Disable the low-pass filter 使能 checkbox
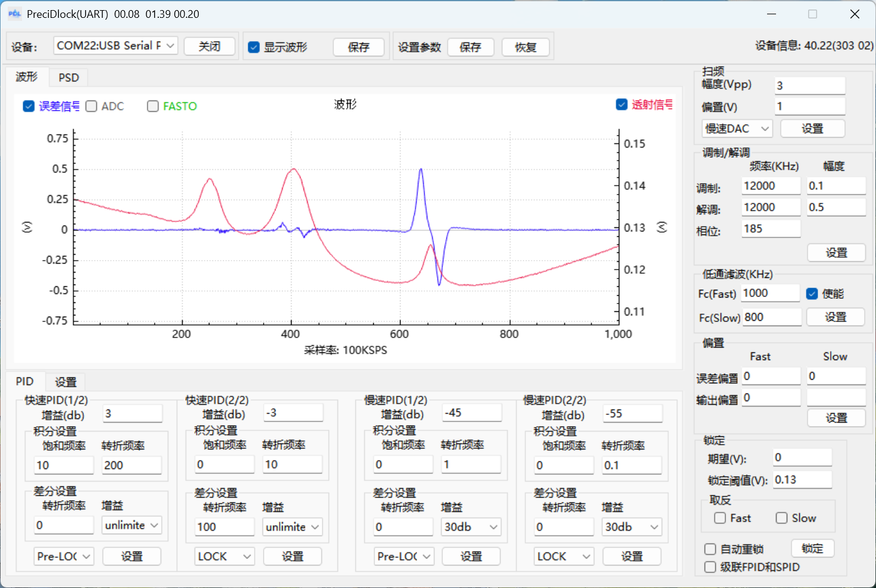 coord(812,293)
